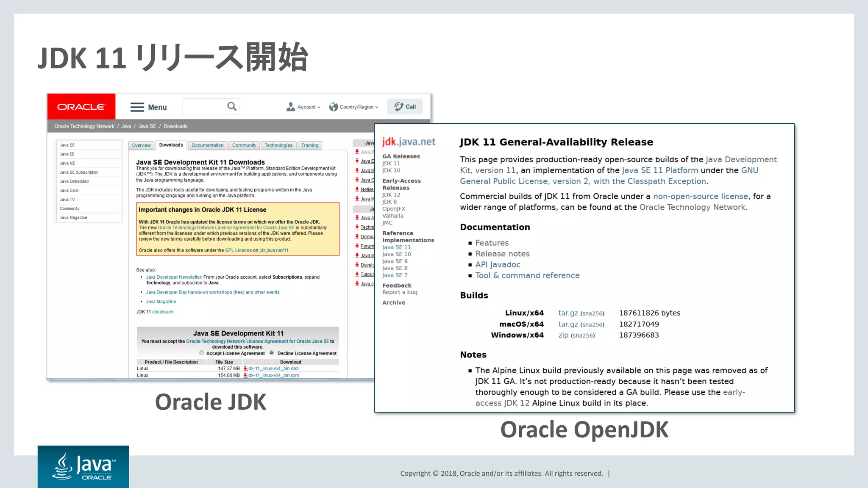Viewport: 868px width, 488px height.
Task: Click download arrow icon for jdk-11_linux-x64_bin.deb
Action: point(245,369)
